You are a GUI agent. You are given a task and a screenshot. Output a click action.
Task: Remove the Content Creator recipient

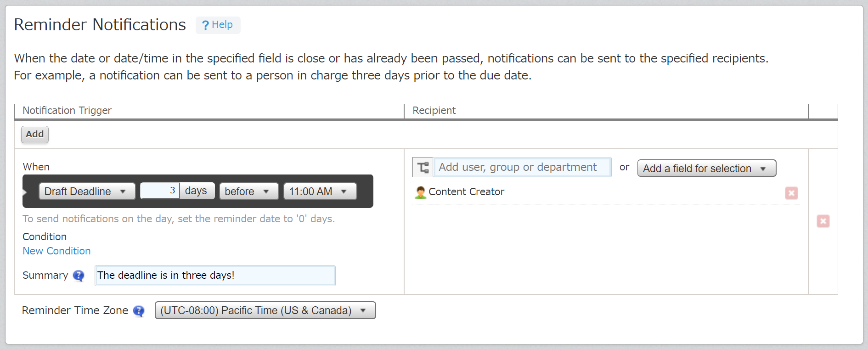pos(791,193)
